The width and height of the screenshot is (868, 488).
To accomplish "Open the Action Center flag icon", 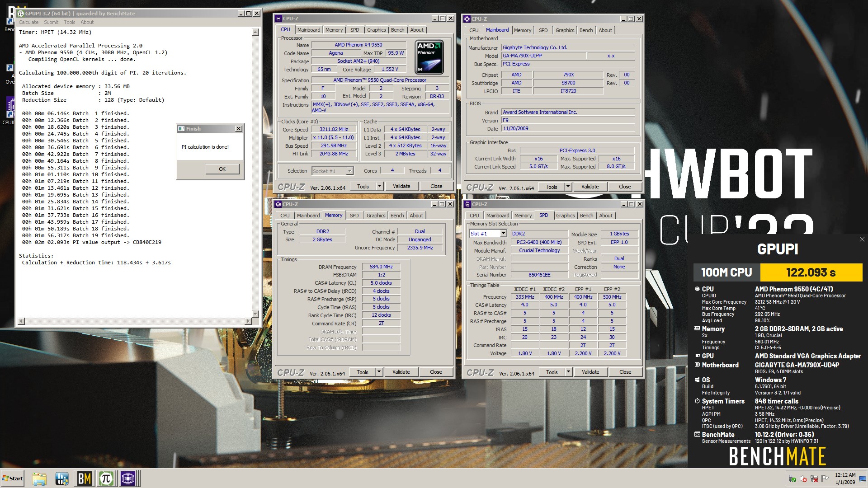I will coord(825,479).
